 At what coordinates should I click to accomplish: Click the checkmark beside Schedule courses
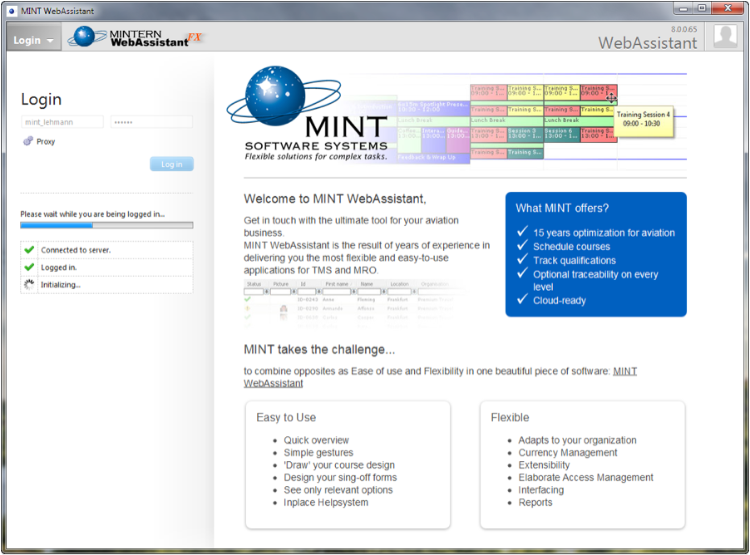pos(522,246)
